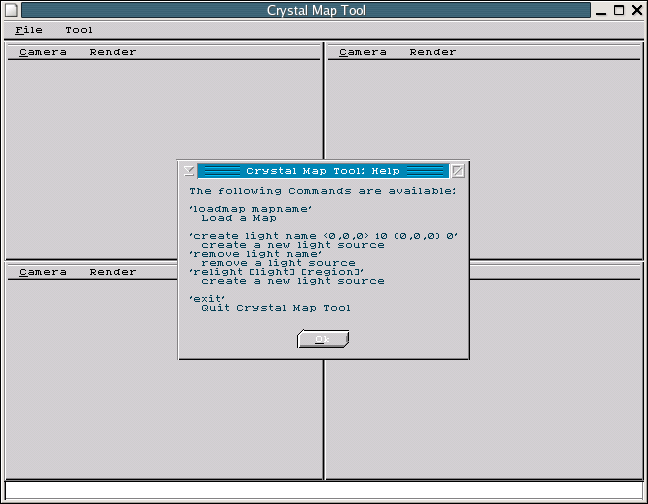Close the Crystal Map Tool window
Image resolution: width=648 pixels, height=504 pixels.
637,10
